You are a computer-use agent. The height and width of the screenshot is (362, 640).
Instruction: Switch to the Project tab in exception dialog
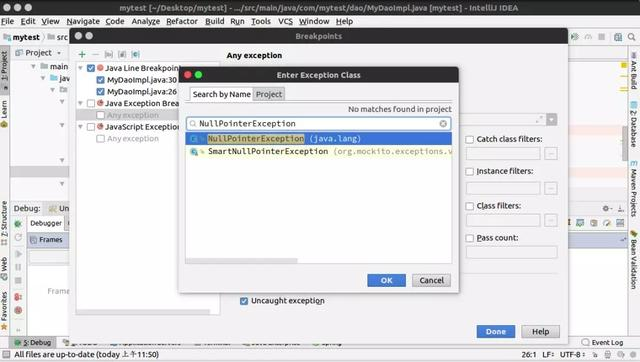tap(269, 94)
